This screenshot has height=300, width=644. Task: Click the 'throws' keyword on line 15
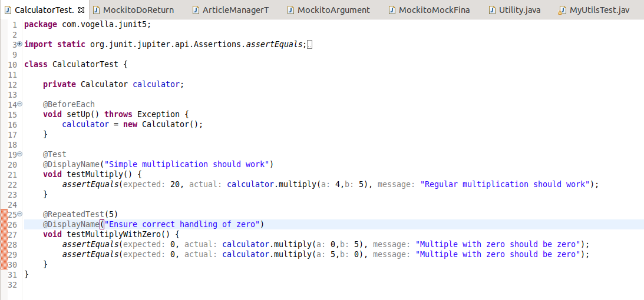click(118, 114)
